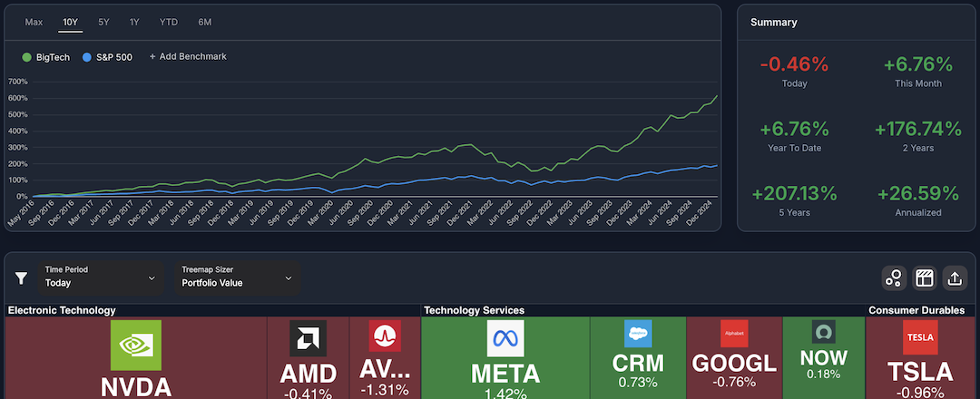
Task: Select the 6M time range tab
Action: 205,22
